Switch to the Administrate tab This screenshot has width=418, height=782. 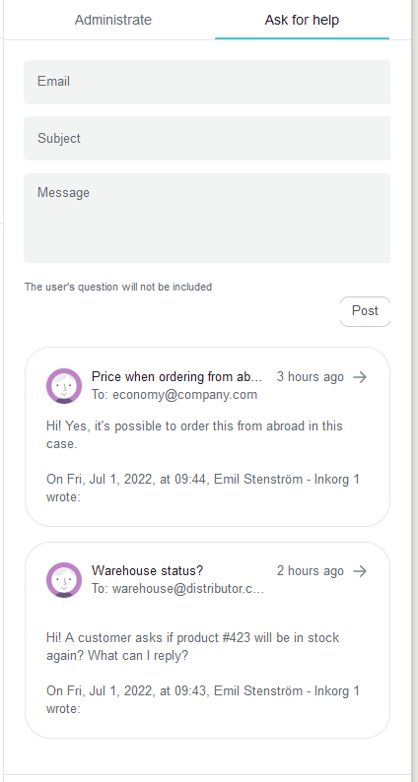(113, 20)
